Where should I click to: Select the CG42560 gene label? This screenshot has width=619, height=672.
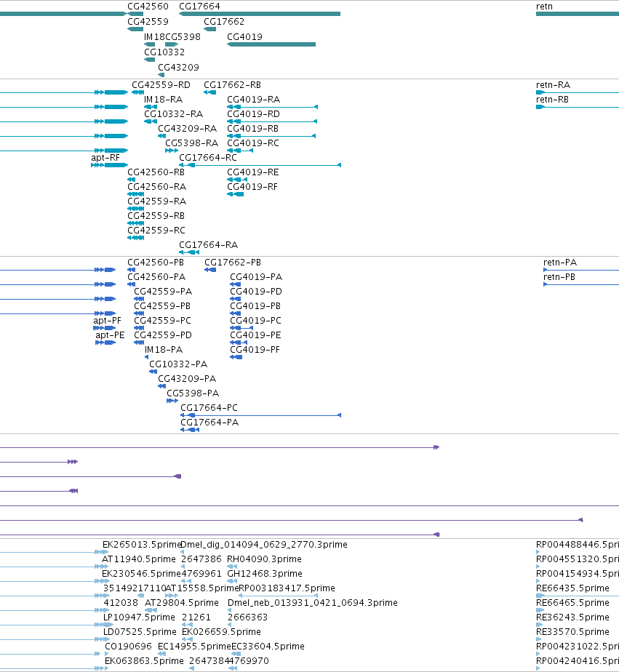point(148,7)
